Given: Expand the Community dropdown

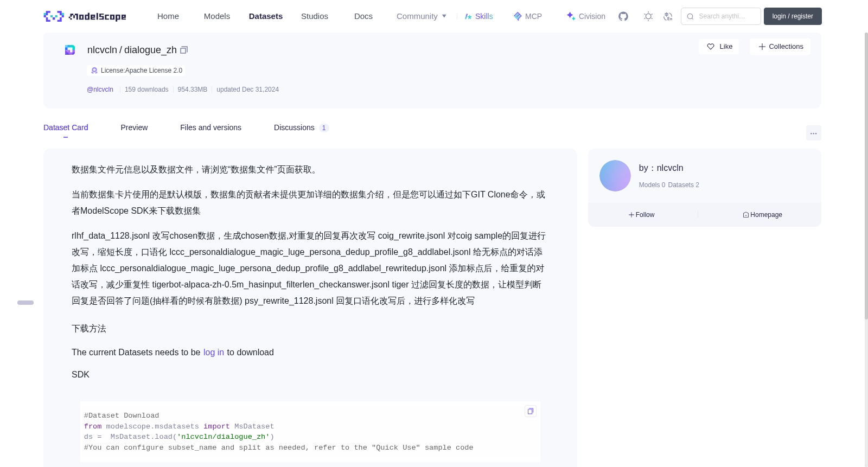Looking at the screenshot, I should tap(422, 16).
